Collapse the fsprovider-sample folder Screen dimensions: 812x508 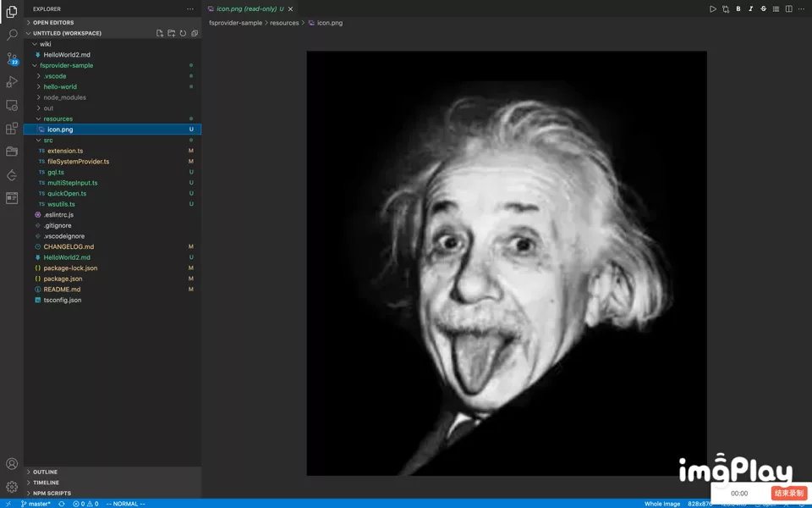(x=112, y=65)
